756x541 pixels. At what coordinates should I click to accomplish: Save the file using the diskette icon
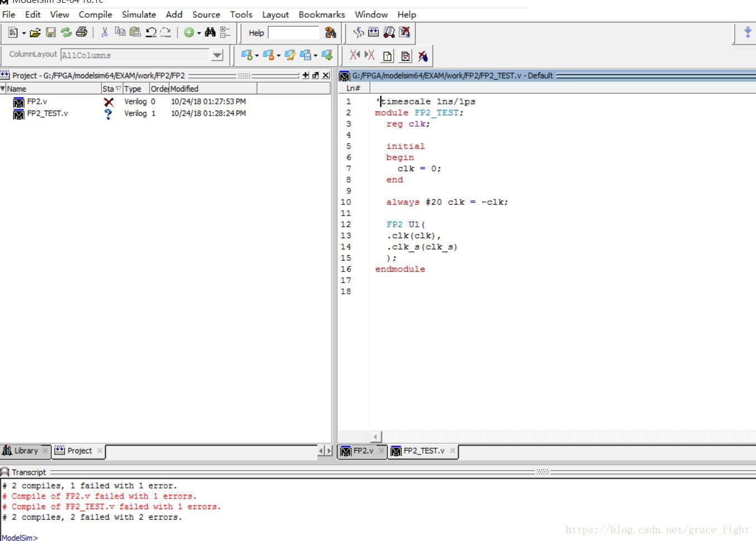[x=51, y=32]
